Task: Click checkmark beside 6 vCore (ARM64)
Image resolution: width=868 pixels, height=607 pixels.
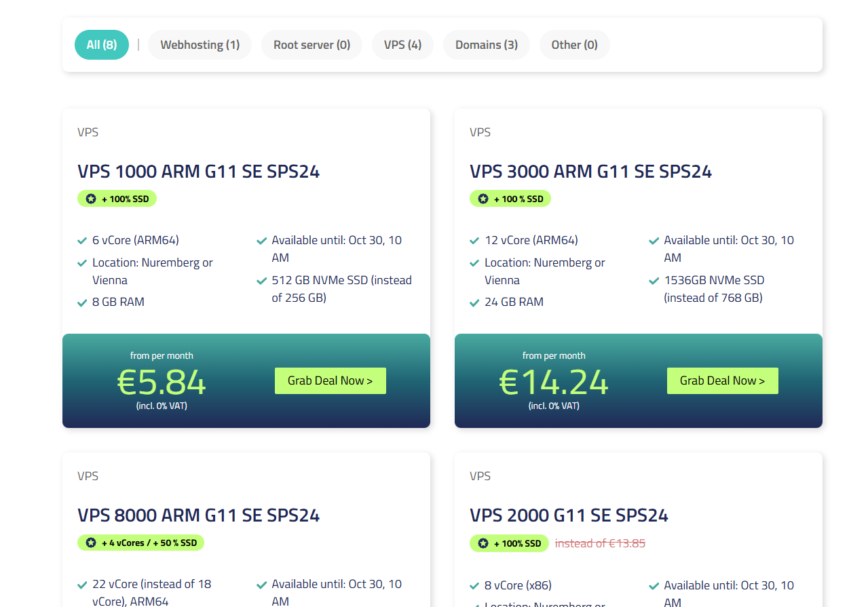Action: (82, 241)
